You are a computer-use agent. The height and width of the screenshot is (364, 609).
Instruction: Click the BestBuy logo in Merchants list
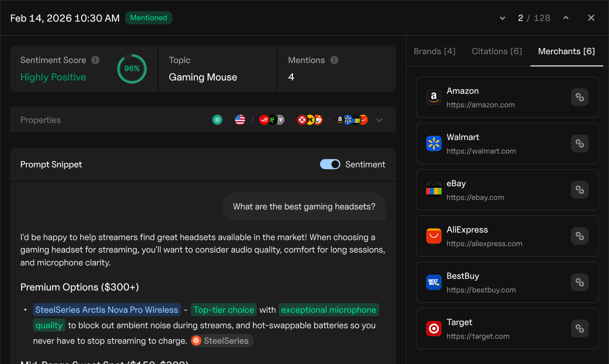[434, 282]
